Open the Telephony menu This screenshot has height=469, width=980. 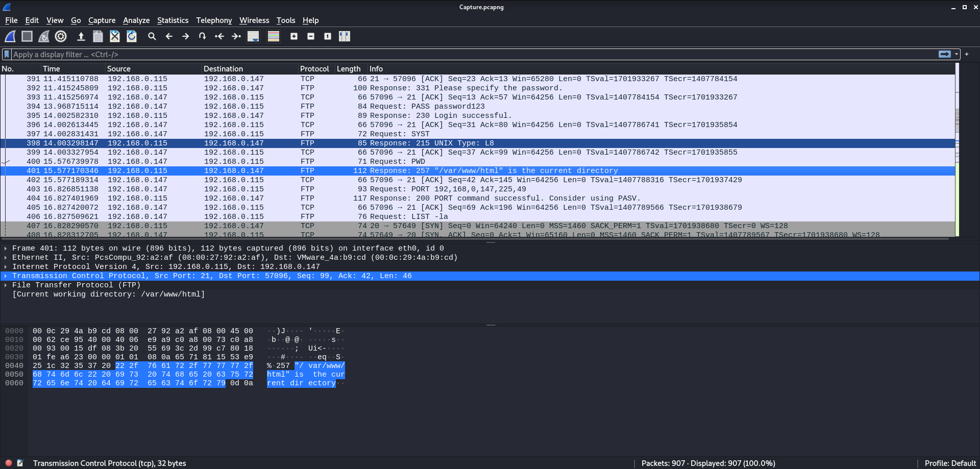pyautogui.click(x=214, y=20)
